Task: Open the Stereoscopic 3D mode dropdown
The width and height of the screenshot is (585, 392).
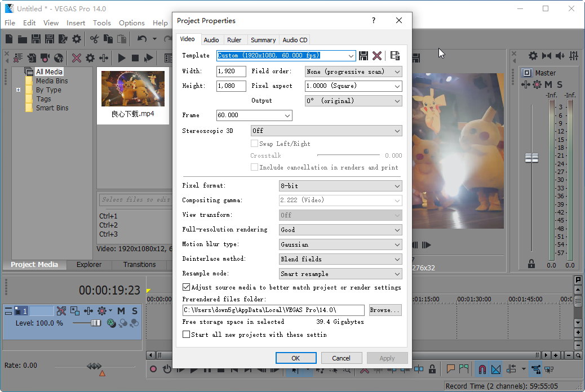Action: coord(397,131)
